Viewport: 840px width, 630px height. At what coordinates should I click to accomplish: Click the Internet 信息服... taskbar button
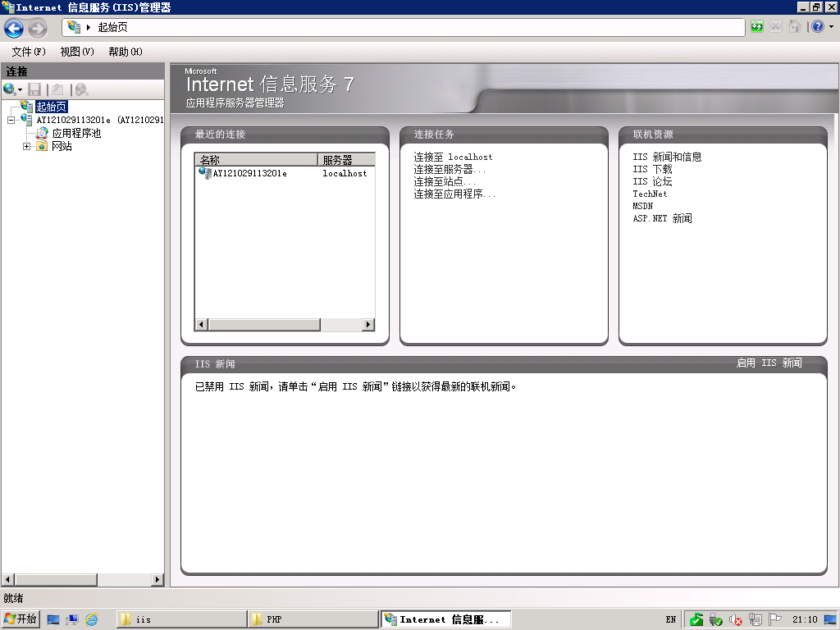click(x=445, y=619)
